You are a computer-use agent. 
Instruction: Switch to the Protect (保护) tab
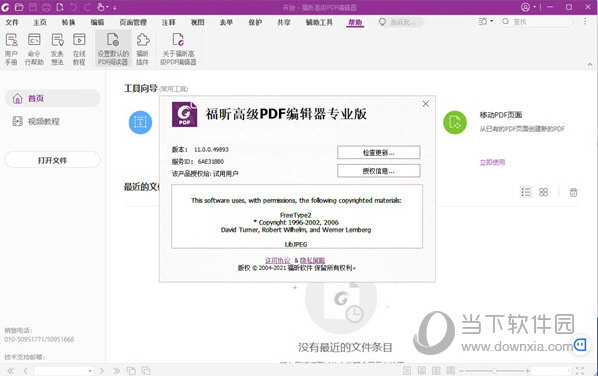[x=255, y=22]
